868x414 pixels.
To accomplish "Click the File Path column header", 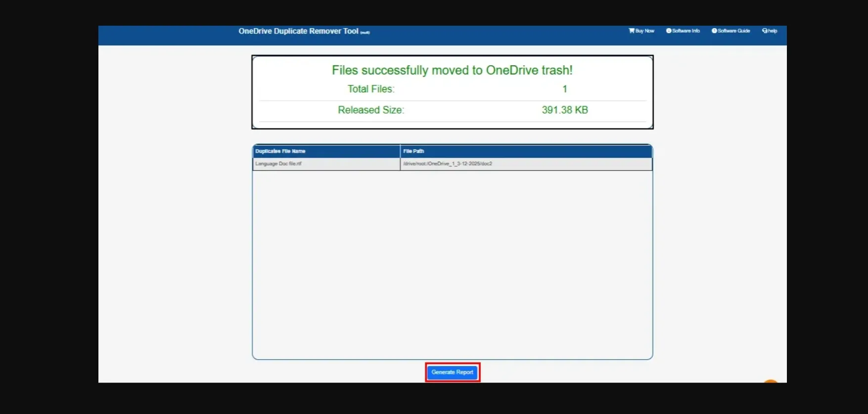I will [x=413, y=151].
